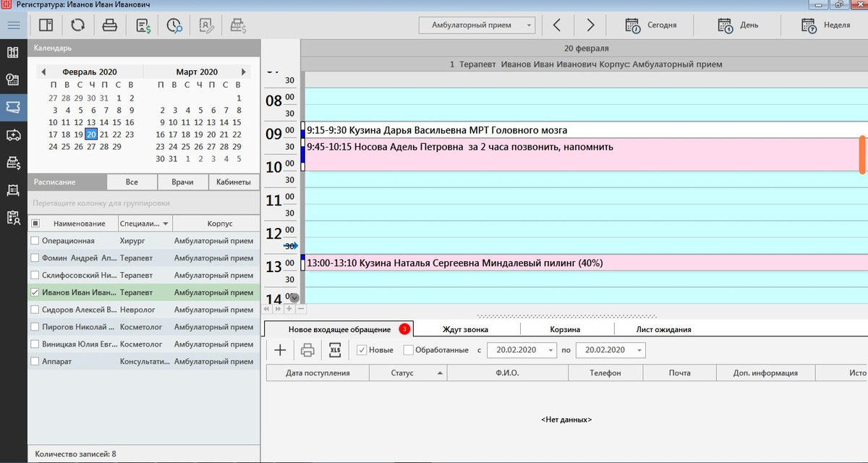Check the Сидоров Алексей row checkbox

(35, 310)
